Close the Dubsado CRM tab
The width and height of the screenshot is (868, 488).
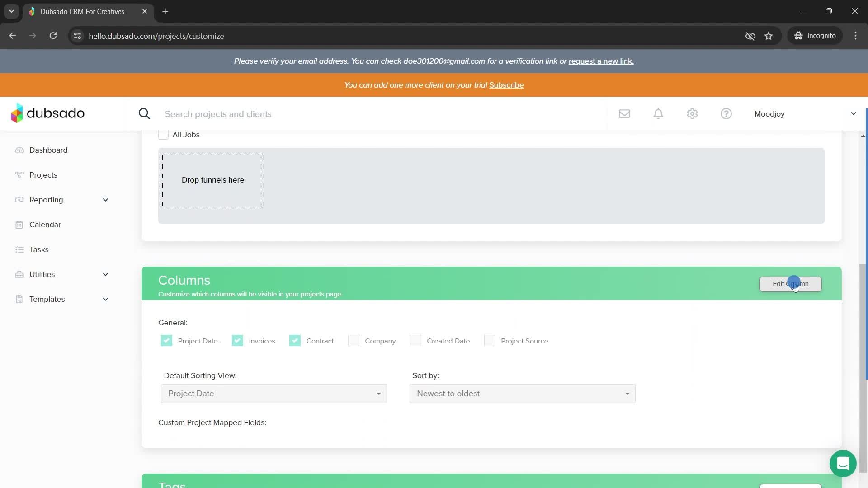(x=145, y=11)
